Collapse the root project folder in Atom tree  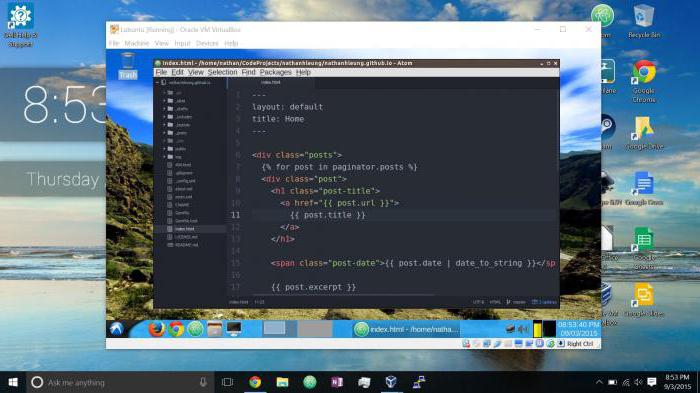158,83
